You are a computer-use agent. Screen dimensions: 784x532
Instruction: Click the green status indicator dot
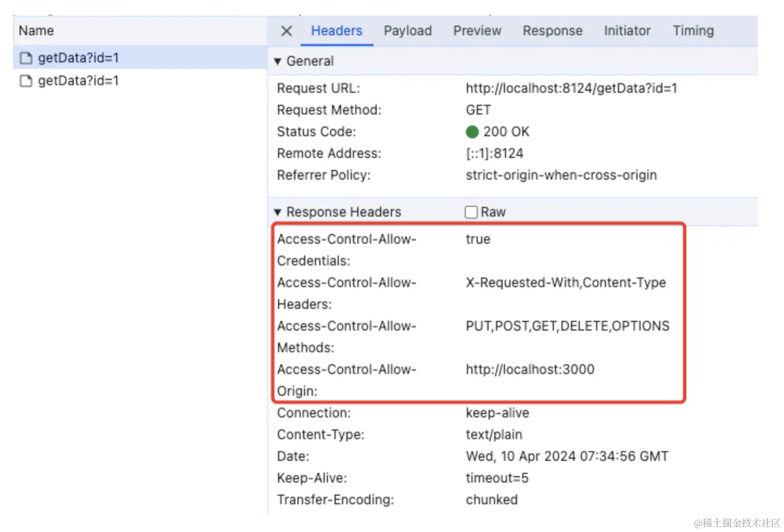[472, 132]
